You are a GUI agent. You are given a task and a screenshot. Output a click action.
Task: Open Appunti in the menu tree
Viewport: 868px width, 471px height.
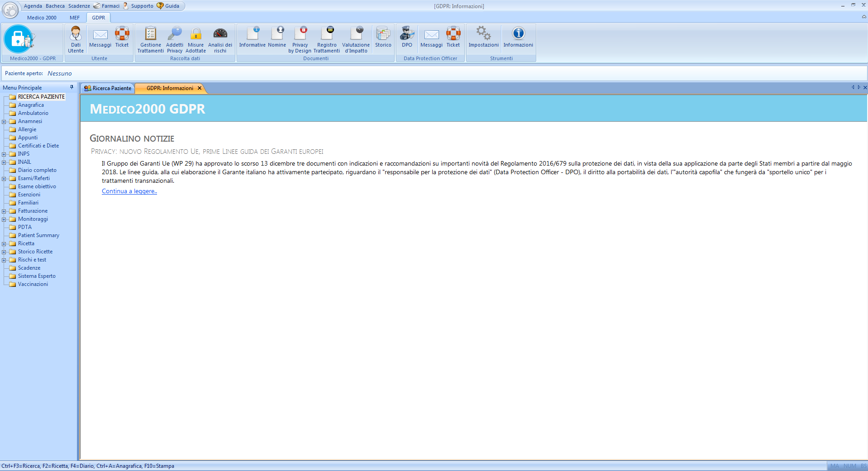(x=28, y=138)
